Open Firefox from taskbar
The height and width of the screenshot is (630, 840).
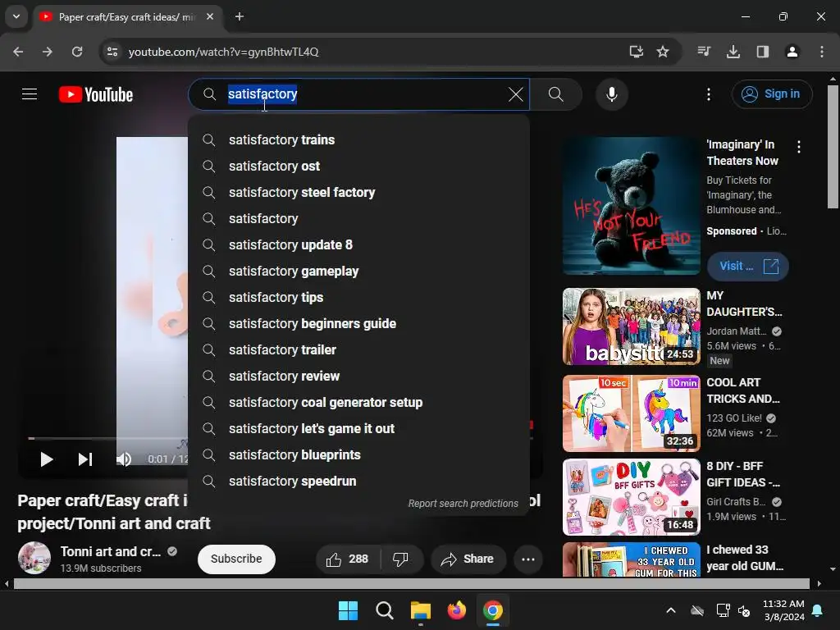456,610
